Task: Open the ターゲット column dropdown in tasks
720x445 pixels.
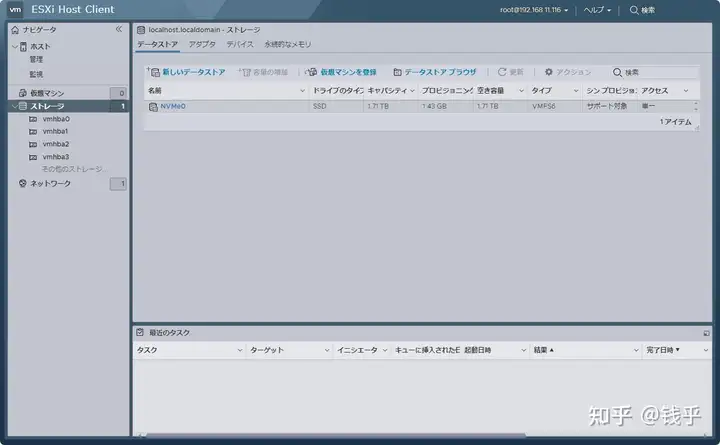Action: (x=327, y=350)
